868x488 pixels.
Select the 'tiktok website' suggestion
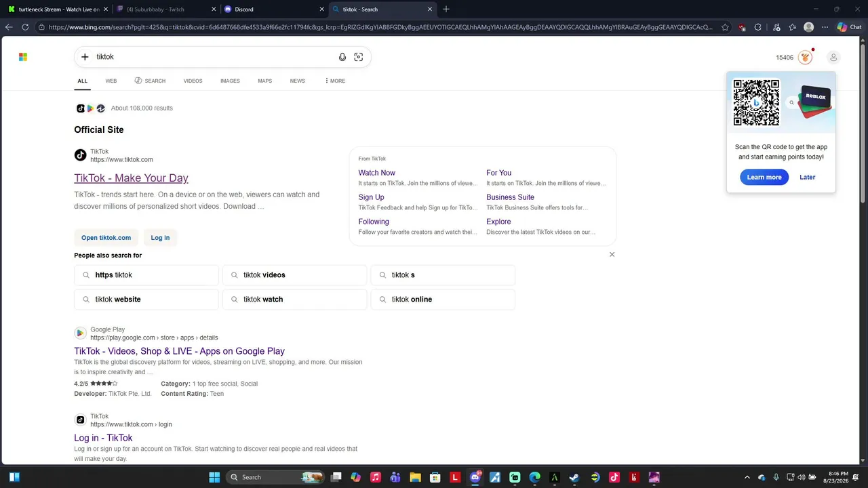(146, 300)
